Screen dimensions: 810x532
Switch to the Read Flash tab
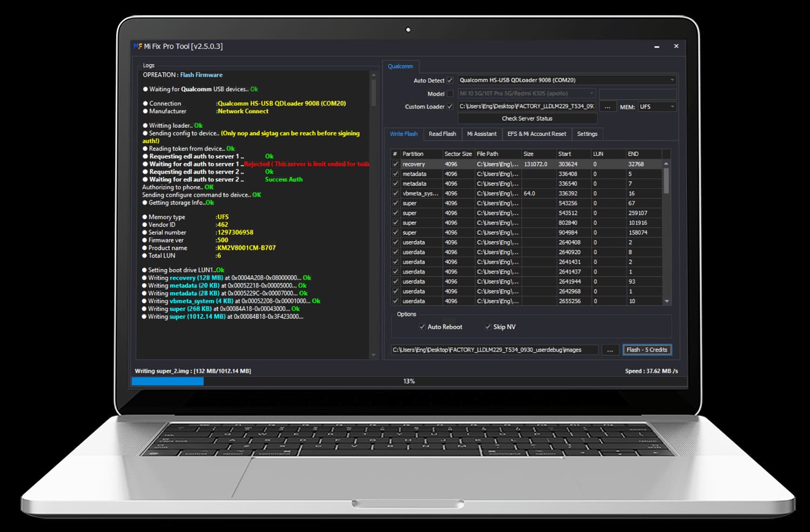point(442,134)
